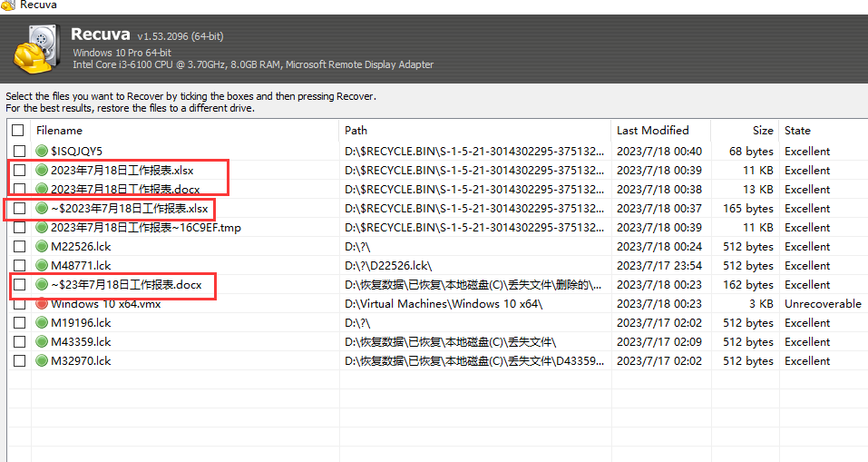Viewport: 868px width, 462px height.
Task: Tick checkbox for 2023年7月18日工作报表~16C9EF.tmp
Action: point(19,227)
